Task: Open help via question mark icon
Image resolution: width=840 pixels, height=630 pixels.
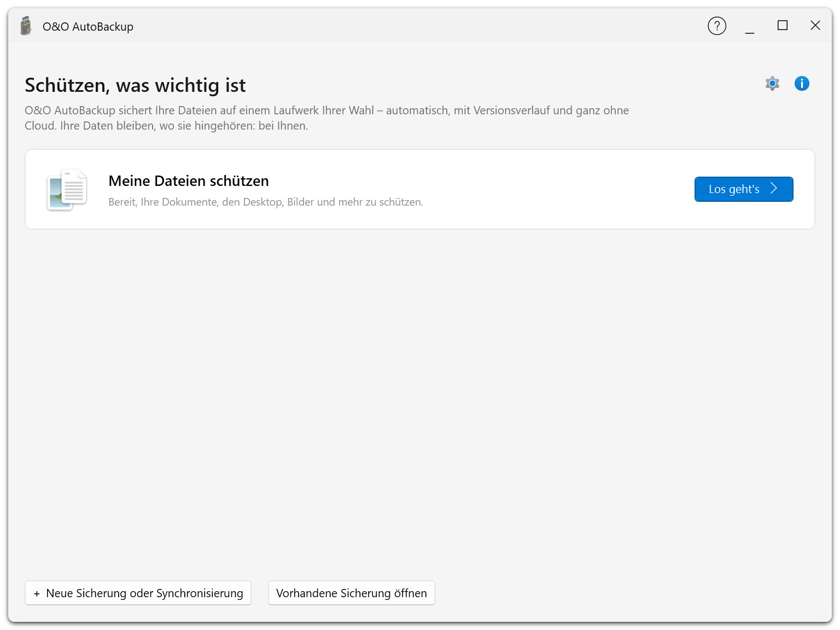Action: click(717, 26)
